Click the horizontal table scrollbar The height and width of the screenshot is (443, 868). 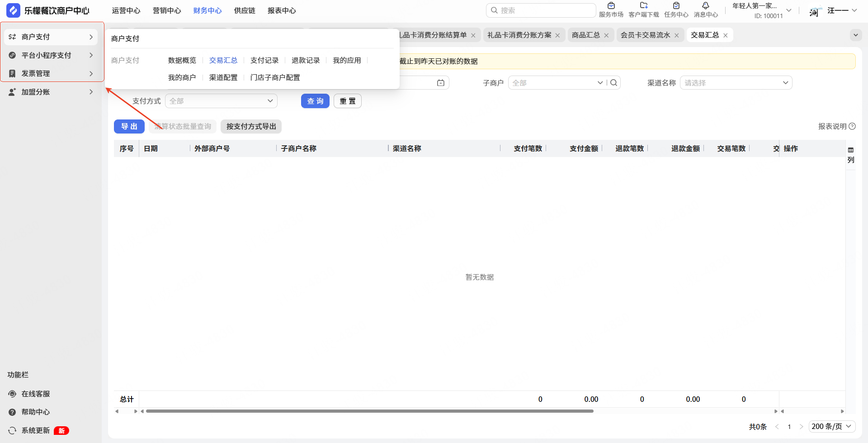point(369,411)
